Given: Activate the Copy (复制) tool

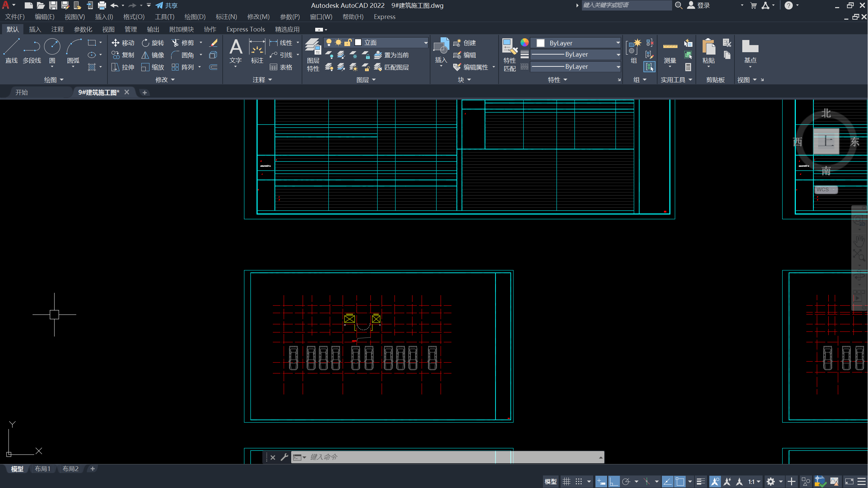Looking at the screenshot, I should coord(123,55).
